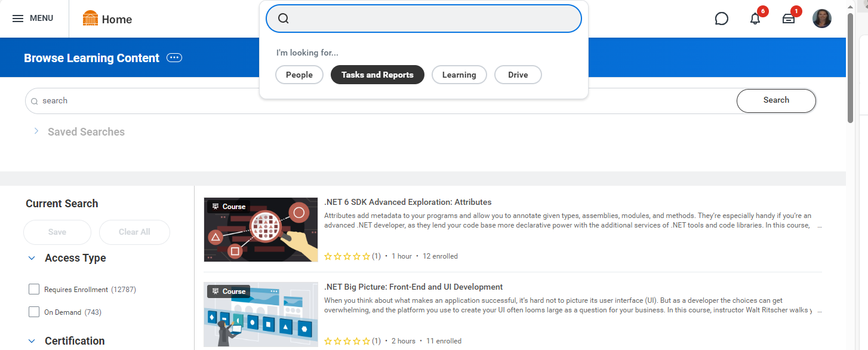Open the inbox tray icon
Screen dimensions: 868x350
789,19
